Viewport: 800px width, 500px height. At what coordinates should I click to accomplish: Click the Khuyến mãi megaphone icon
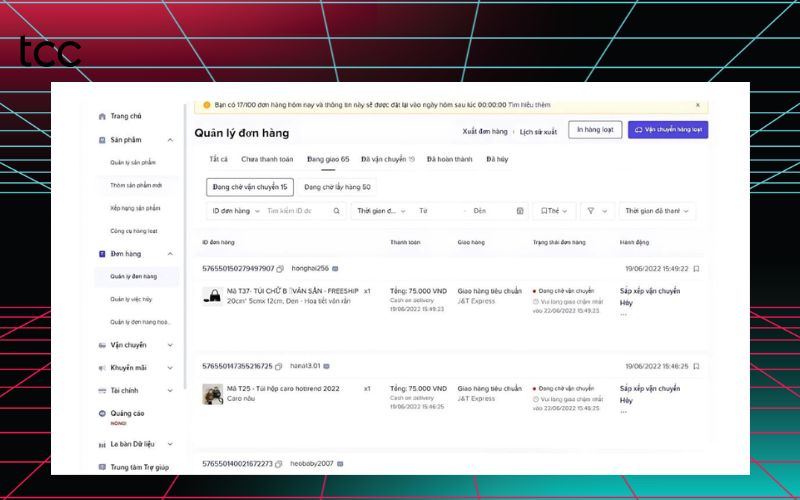pyautogui.click(x=102, y=368)
